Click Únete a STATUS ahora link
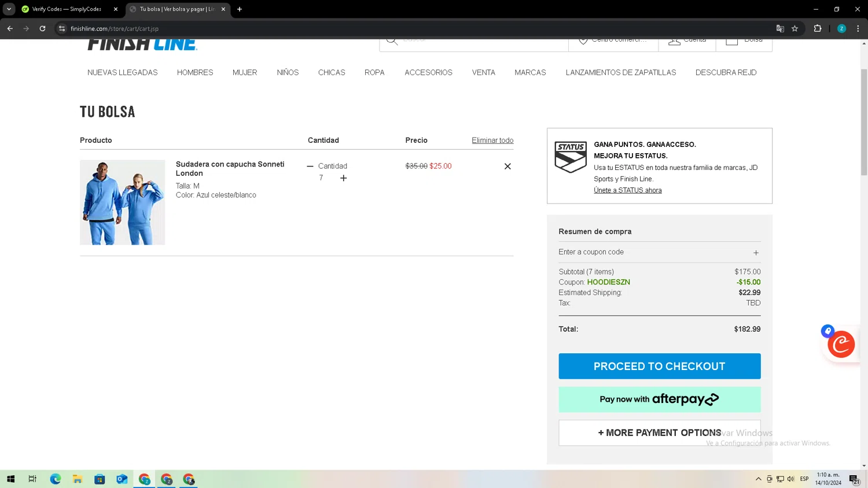This screenshot has height=488, width=868. (628, 190)
